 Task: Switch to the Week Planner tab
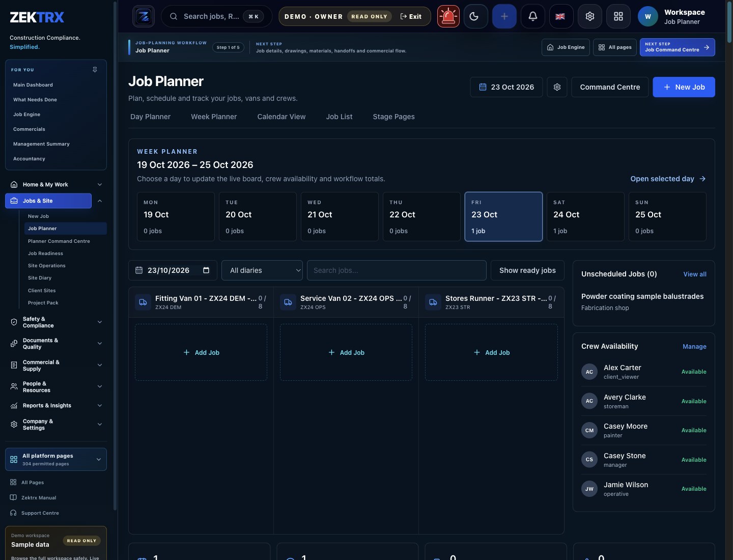tap(214, 117)
